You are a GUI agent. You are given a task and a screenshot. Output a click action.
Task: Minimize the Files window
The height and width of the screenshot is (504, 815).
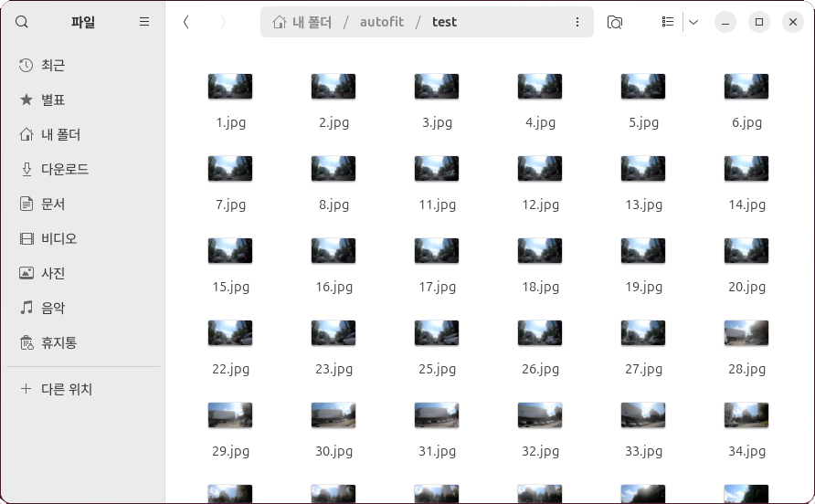[x=725, y=22]
